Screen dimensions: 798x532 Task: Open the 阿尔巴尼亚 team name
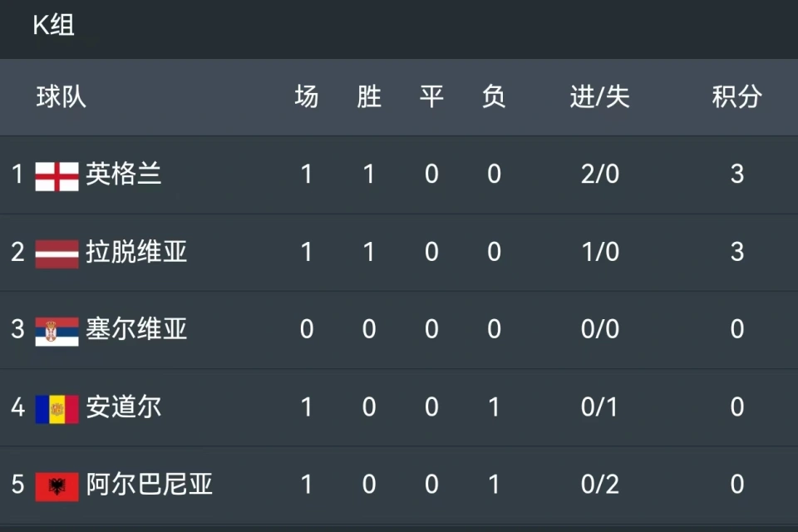pos(149,484)
